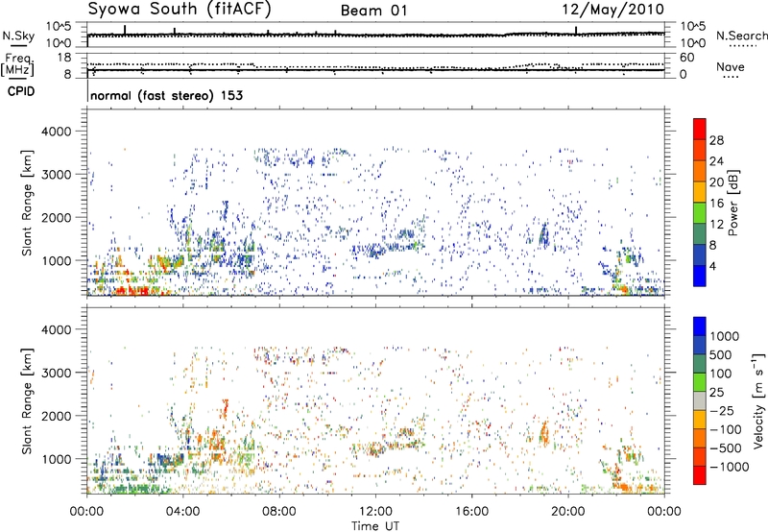Click the "4000" tick on the power panel

coord(57,132)
